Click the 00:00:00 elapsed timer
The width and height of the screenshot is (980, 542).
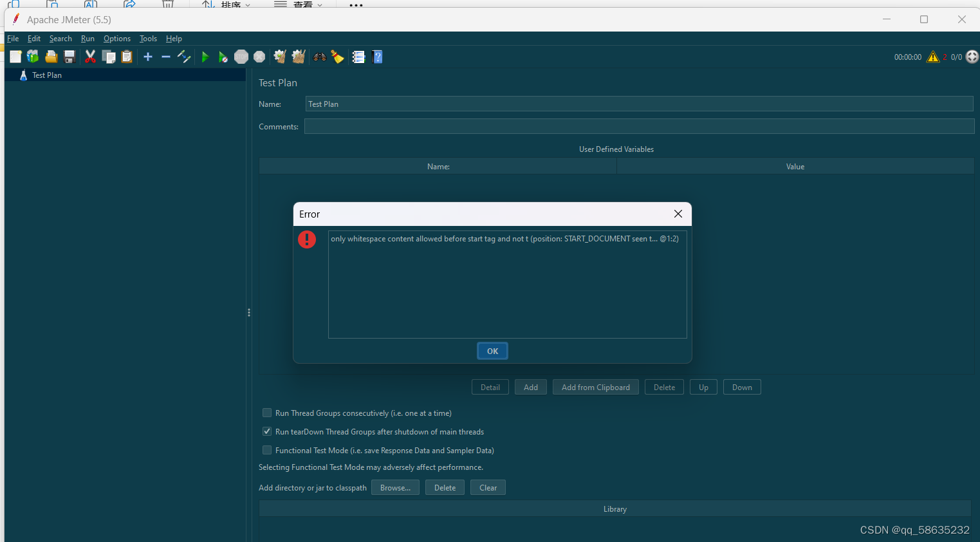(907, 57)
